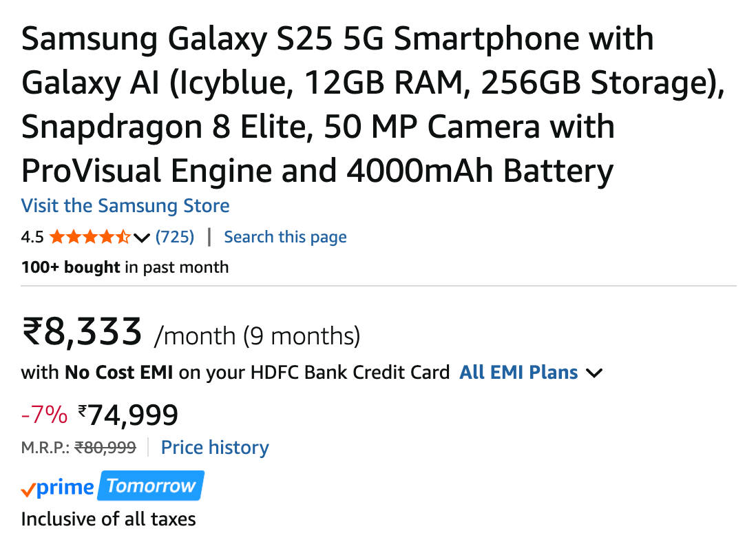Click the HDFC Bank Credit Card text

pos(350,373)
